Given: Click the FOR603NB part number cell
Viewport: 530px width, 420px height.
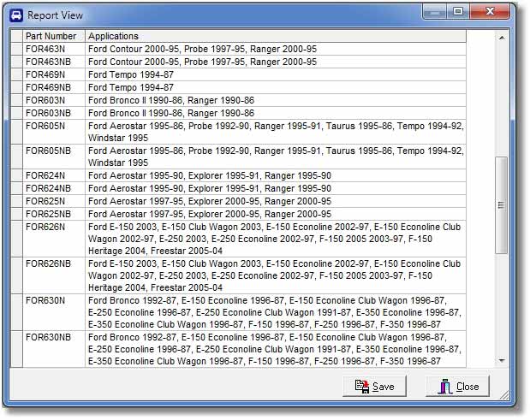Looking at the screenshot, I should (x=53, y=113).
